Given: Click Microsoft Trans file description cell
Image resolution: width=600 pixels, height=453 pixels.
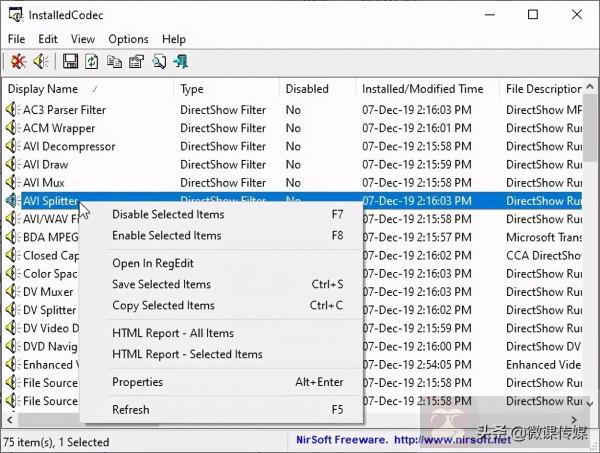Looking at the screenshot, I should (544, 237).
